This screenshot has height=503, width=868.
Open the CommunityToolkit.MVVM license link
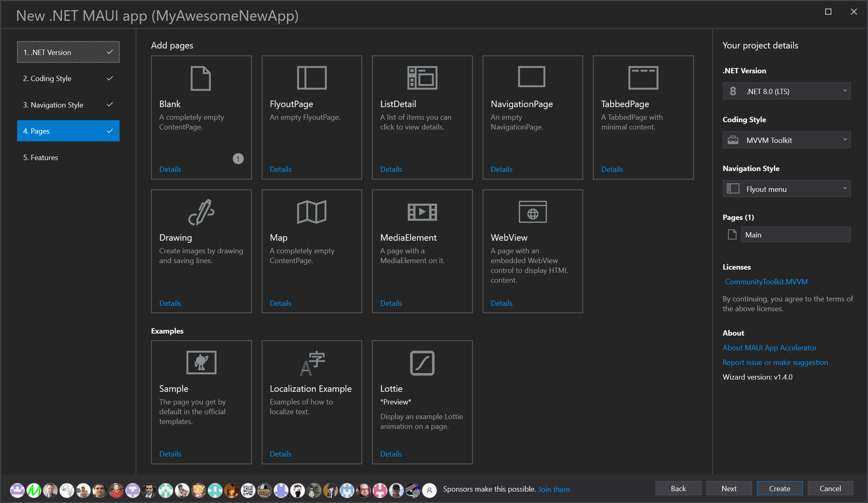(x=766, y=282)
